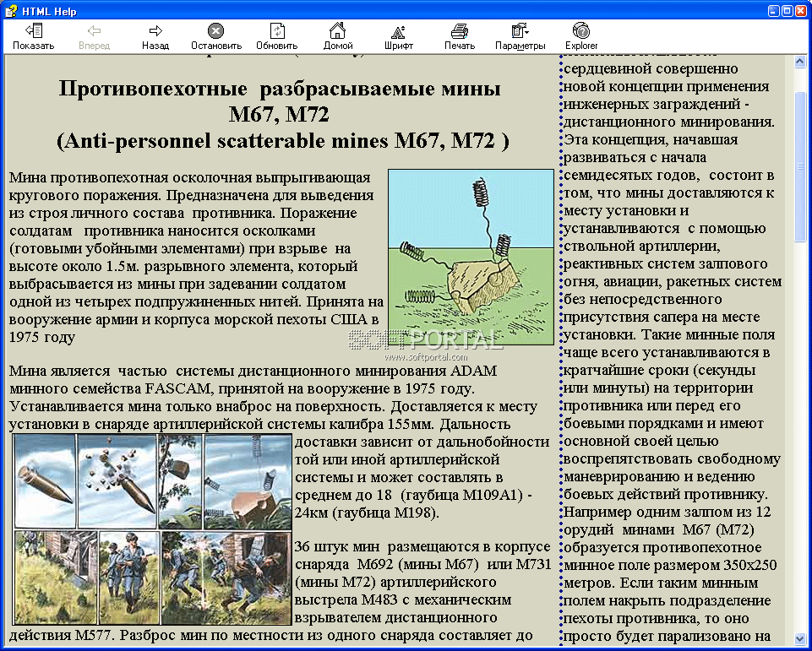
Task: Click the line starting "Мина является частью системы"
Action: 253,371
